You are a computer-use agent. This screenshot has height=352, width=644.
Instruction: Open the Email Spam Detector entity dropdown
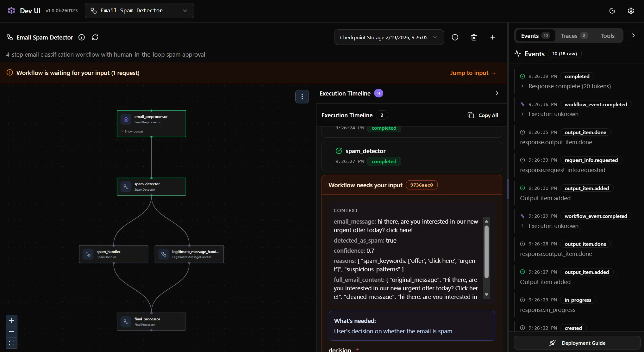pyautogui.click(x=139, y=11)
